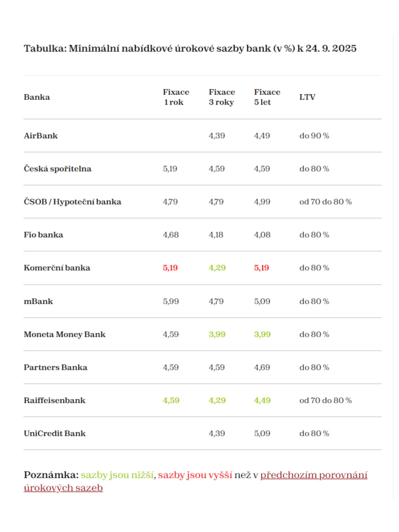Screen dimensions: 399x532
Task: Click AirBank's do 90 % LTV value
Action: pyautogui.click(x=314, y=136)
